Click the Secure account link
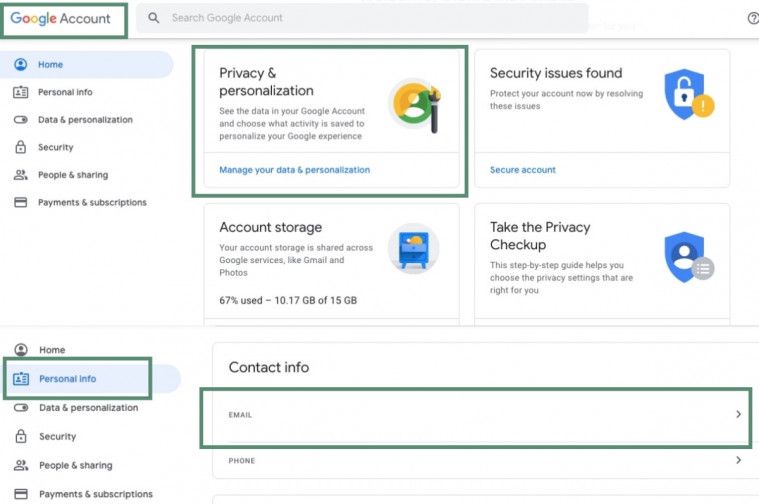The image size is (759, 504). pyautogui.click(x=523, y=170)
